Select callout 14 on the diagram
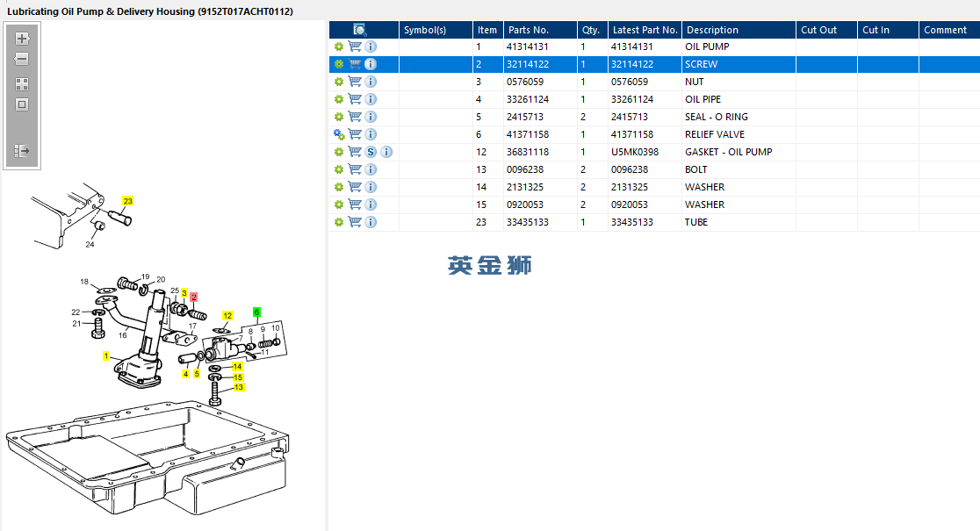The height and width of the screenshot is (531, 980). click(237, 367)
